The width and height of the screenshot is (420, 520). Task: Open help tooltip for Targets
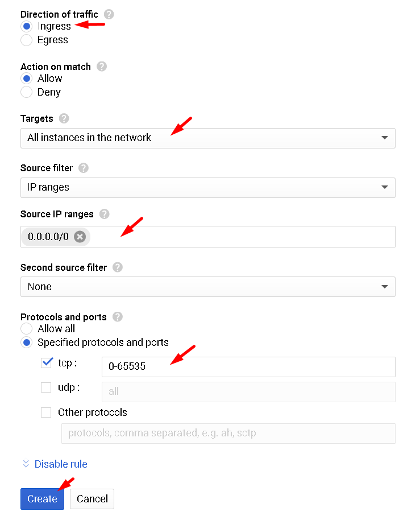pyautogui.click(x=64, y=118)
